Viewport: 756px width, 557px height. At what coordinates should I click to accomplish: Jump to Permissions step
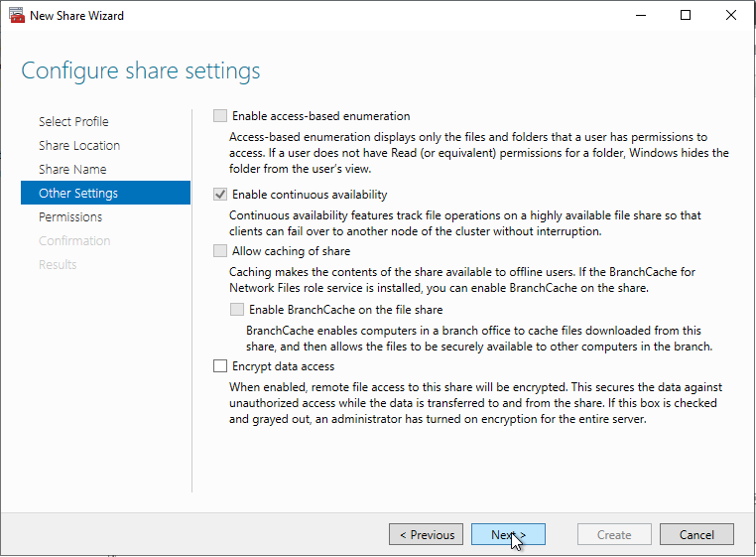pyautogui.click(x=70, y=216)
